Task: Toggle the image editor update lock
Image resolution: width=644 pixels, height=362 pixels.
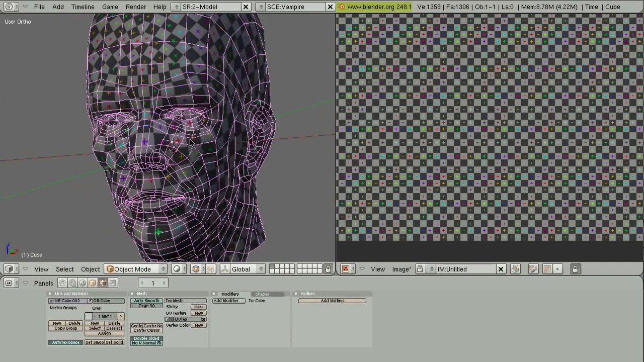Action: click(x=576, y=269)
